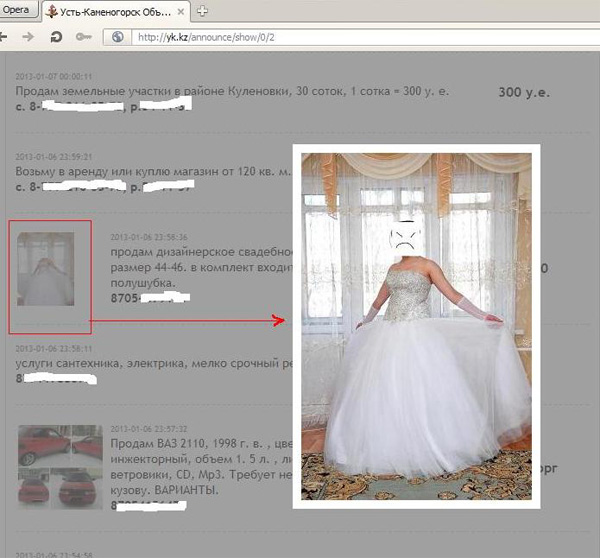Open the Opera main menu

point(17,11)
